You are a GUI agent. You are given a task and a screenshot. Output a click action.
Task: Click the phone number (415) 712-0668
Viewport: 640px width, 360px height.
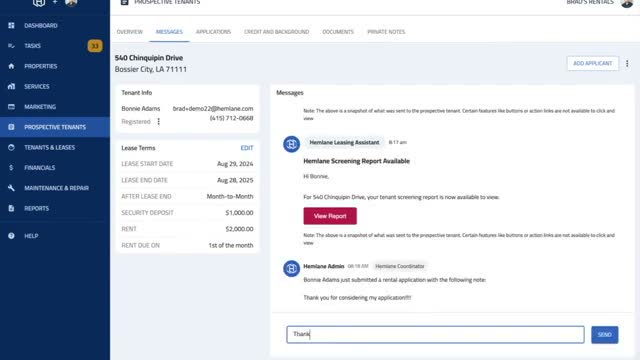point(231,118)
